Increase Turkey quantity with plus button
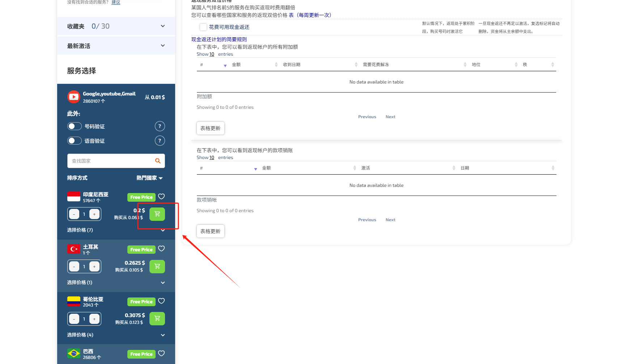The image size is (639, 364). 94,266
